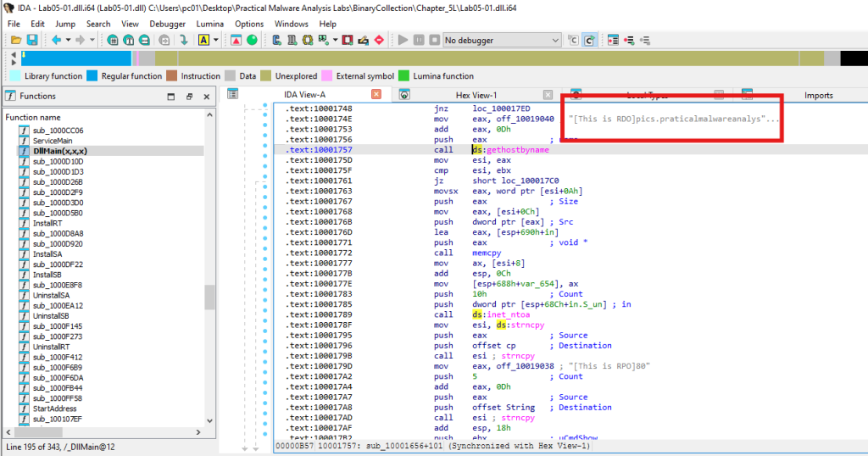The width and height of the screenshot is (868, 456).
Task: Click navigation band left arrow
Action: [14, 55]
